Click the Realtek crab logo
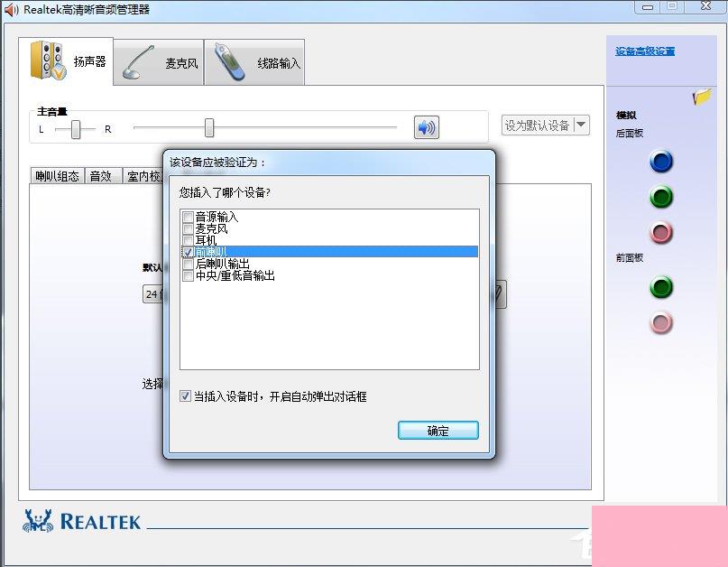Viewport: 728px width, 567px height. (38, 521)
